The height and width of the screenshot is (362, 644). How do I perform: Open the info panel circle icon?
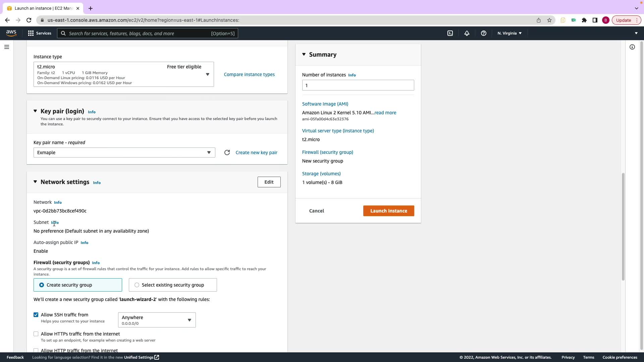632,47
